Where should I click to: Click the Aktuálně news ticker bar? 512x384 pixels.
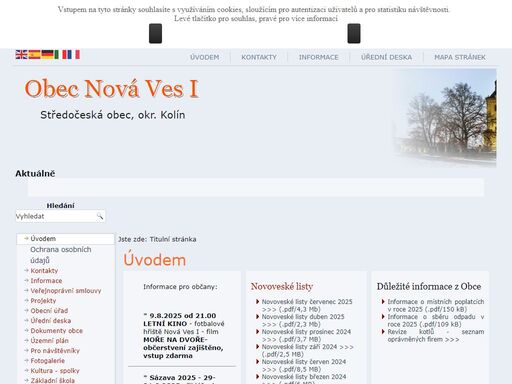coord(256,187)
